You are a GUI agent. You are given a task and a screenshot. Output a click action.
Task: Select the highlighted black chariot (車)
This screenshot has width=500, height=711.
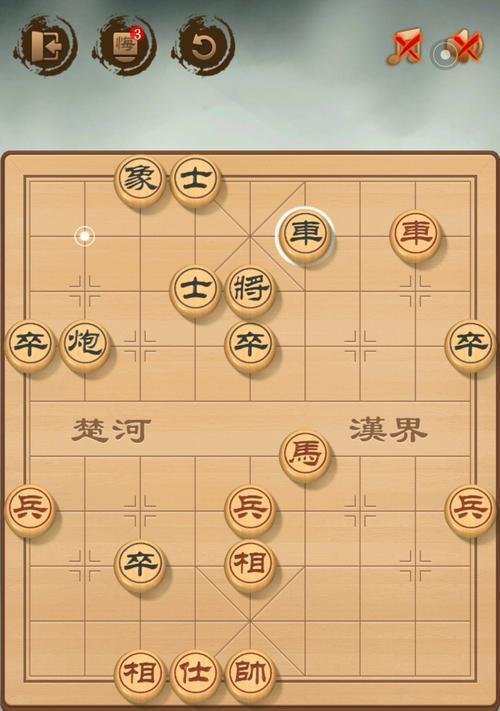coord(305,235)
